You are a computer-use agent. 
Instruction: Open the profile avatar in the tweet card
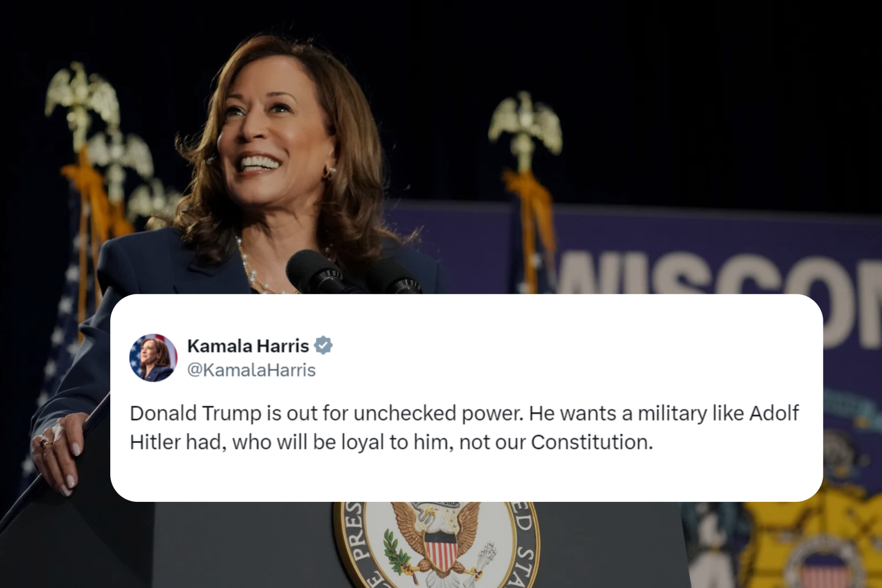pos(153,358)
